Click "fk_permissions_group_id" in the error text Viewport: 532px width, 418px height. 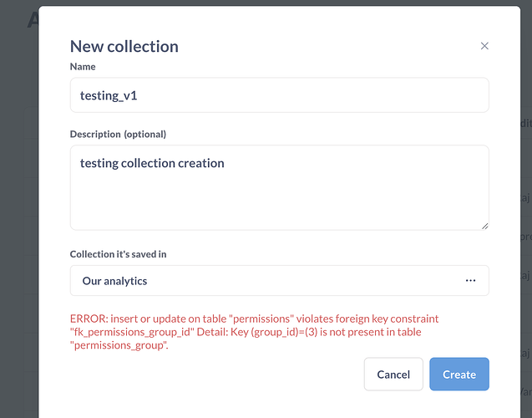132,332
